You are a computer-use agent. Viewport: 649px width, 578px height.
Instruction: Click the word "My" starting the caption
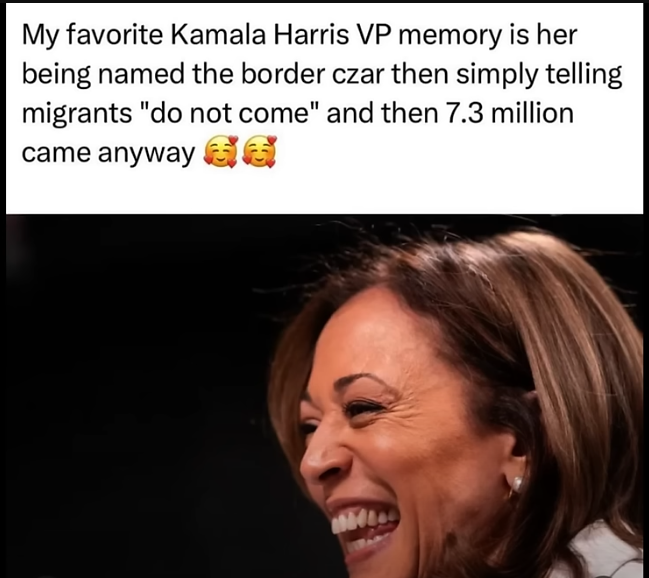pyautogui.click(x=40, y=36)
